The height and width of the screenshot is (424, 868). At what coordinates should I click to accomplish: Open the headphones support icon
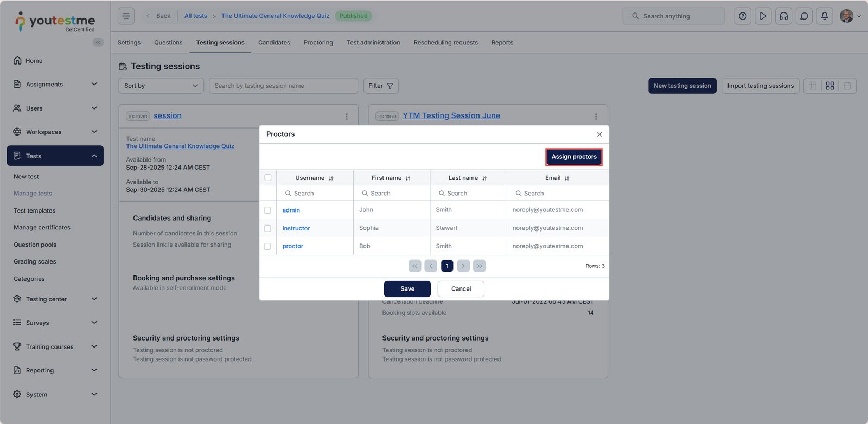click(783, 16)
